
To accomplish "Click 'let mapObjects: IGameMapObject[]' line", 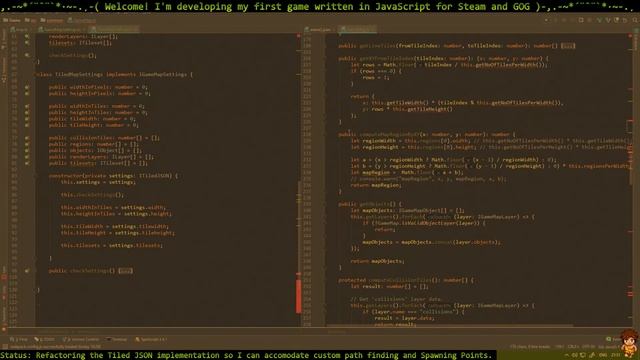I will tap(407, 211).
